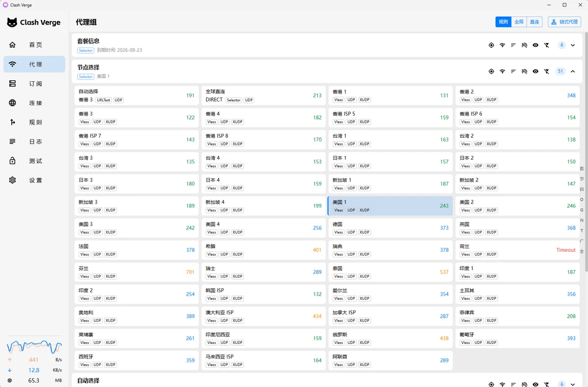588x387 pixels.
Task: Open the 规则 rules page in sidebar
Action: [34, 122]
